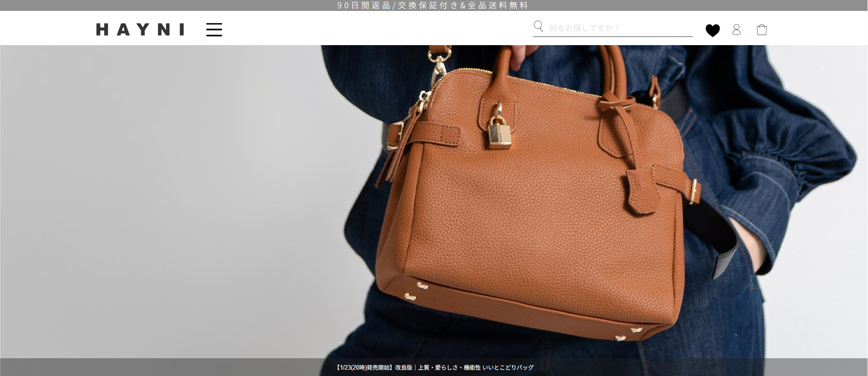The width and height of the screenshot is (868, 376).
Task: Click the gold buckle on the bag's right strap
Action: click(x=694, y=191)
